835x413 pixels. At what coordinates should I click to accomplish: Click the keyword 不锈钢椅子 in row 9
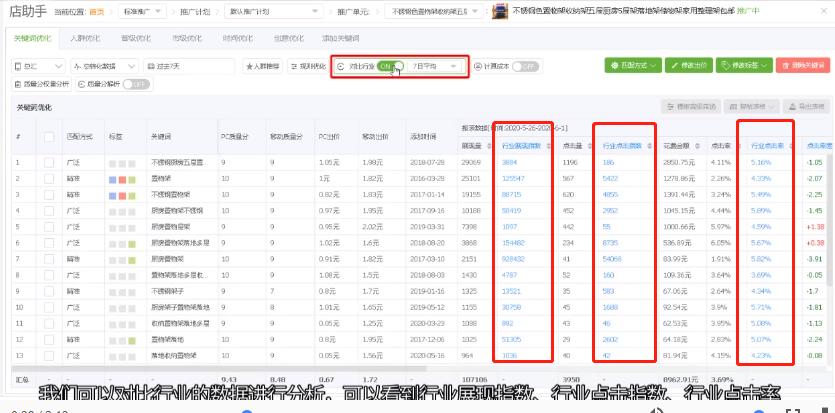(166, 291)
